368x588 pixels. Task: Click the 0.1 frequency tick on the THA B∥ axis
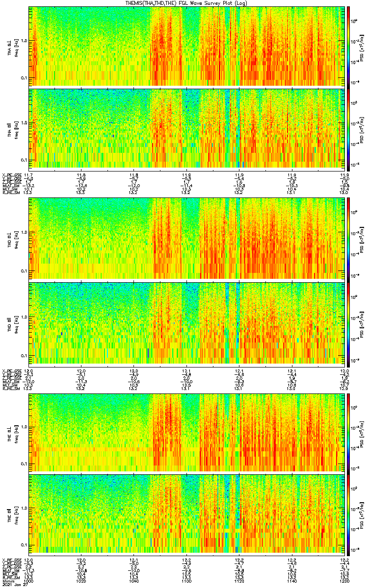pyautogui.click(x=25, y=160)
